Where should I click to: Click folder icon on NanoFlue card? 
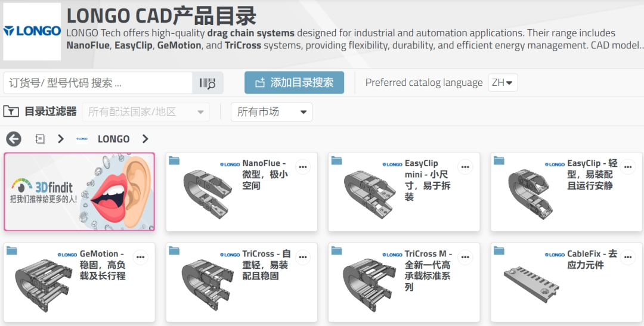174,160
